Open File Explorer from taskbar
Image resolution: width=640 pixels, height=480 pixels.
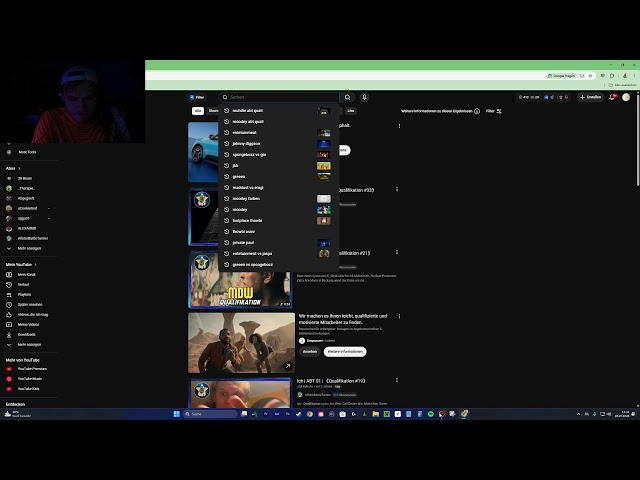376,414
